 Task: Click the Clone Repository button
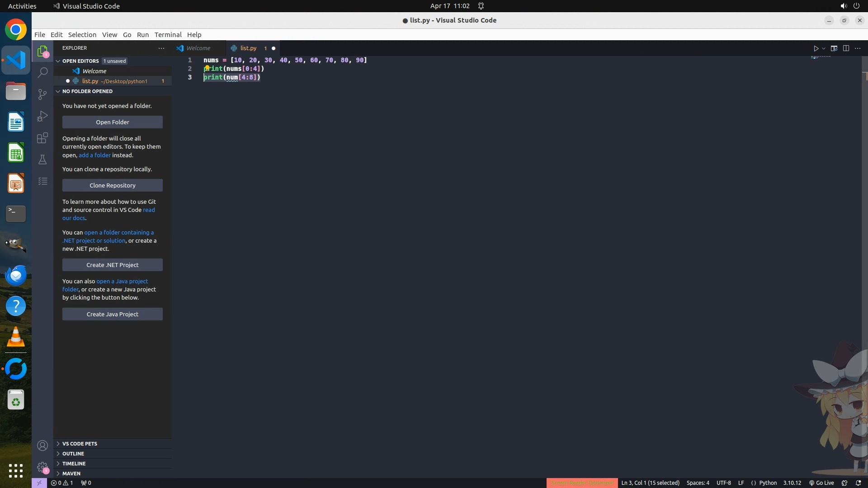click(x=112, y=185)
